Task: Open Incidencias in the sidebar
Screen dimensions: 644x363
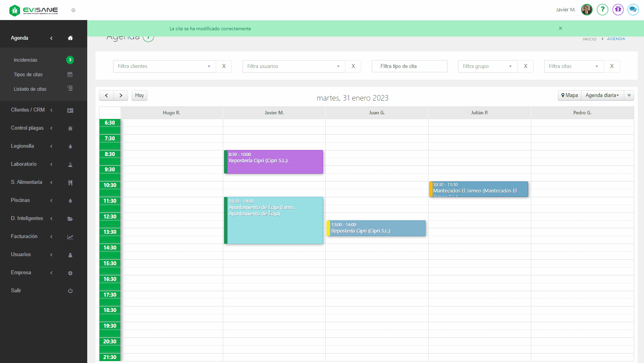Action: [x=26, y=60]
